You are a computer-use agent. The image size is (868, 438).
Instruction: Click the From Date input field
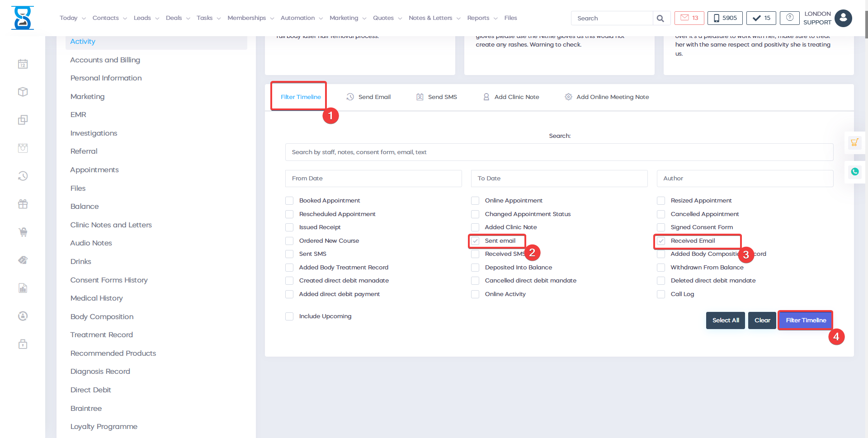(373, 179)
